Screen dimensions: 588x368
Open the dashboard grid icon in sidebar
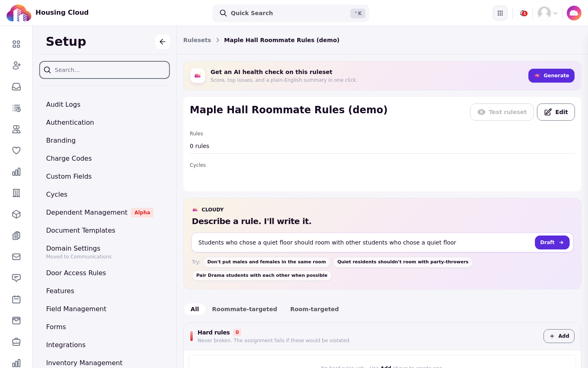tap(16, 44)
